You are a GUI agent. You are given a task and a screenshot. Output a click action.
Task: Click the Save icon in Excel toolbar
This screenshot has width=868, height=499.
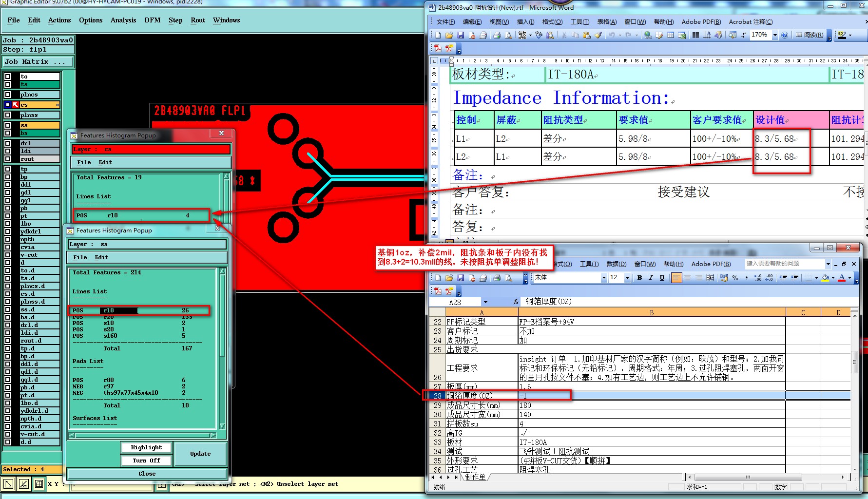click(x=460, y=278)
